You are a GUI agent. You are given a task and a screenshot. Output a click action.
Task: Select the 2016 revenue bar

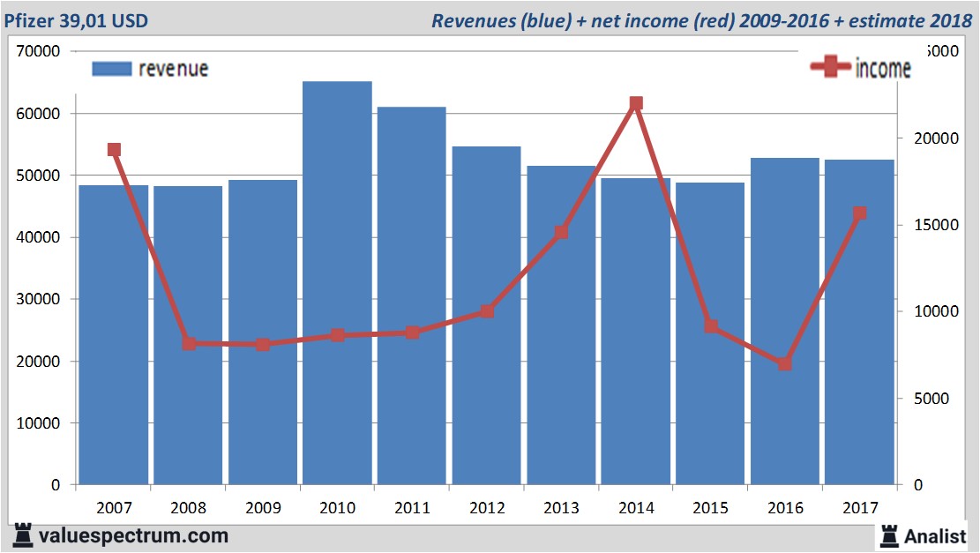click(785, 321)
